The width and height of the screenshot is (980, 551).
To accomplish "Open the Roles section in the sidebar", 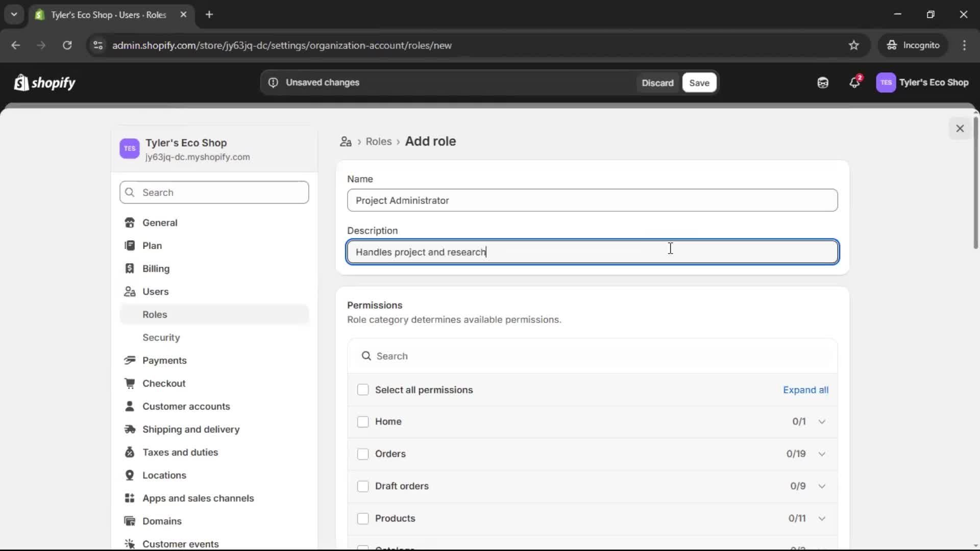I will point(155,315).
